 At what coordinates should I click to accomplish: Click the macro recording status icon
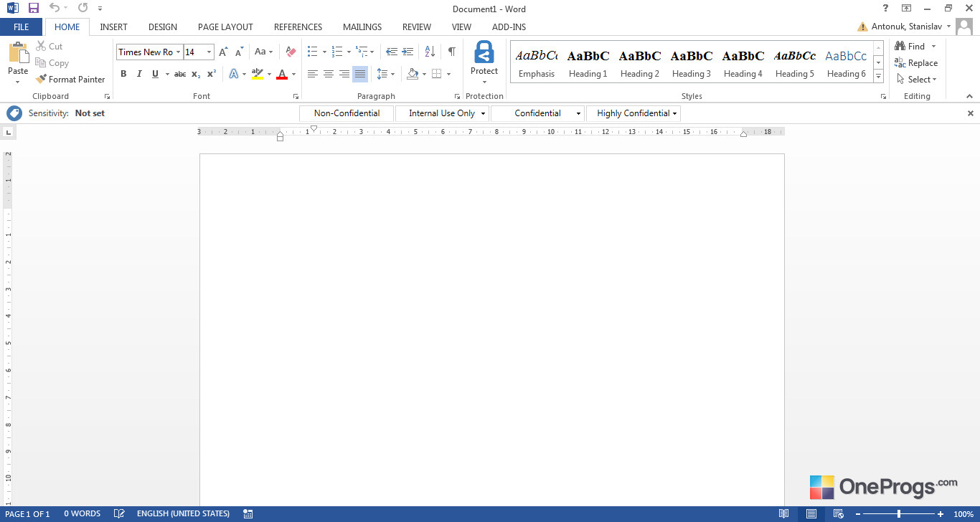click(x=248, y=514)
